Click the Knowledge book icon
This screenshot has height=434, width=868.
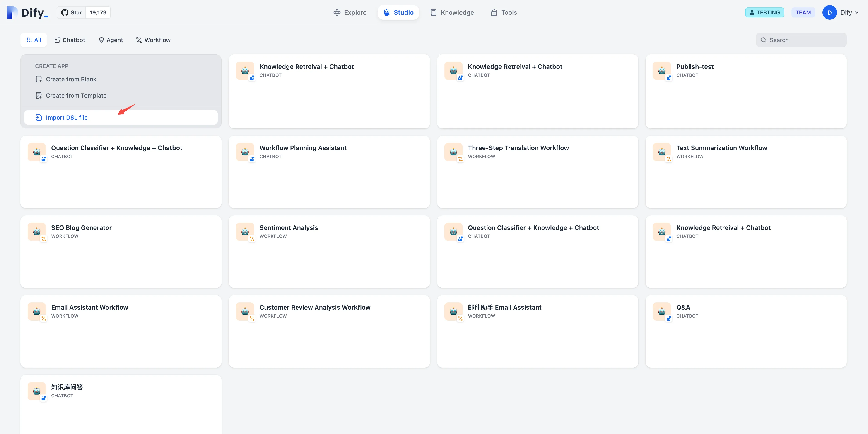[433, 12]
